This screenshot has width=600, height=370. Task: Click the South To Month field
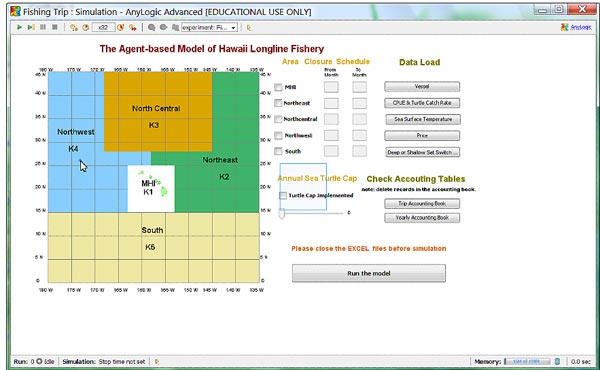tap(359, 151)
